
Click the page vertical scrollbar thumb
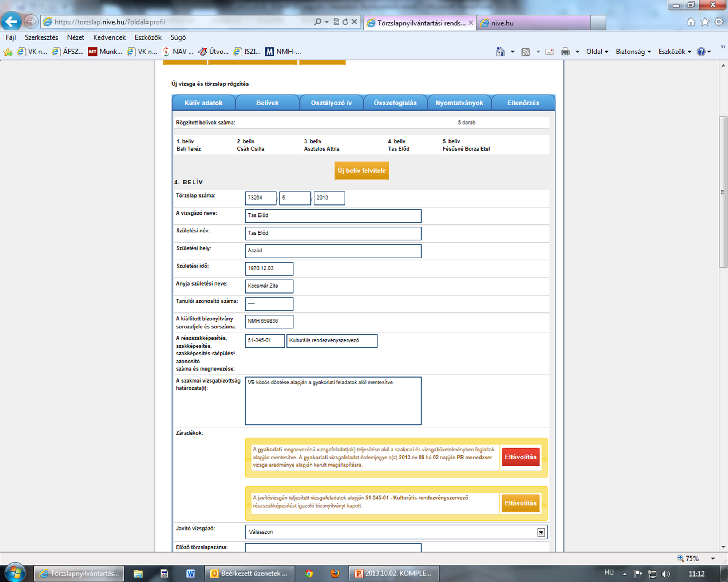pos(723,192)
